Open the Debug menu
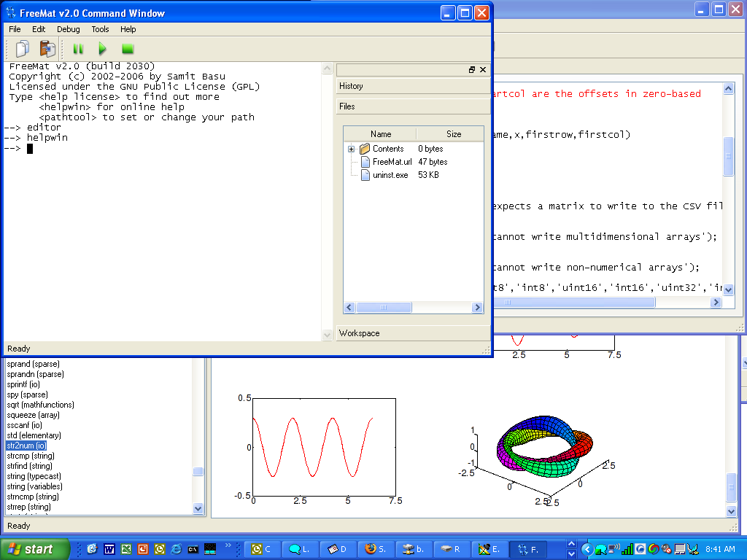The width and height of the screenshot is (747, 560). click(x=68, y=29)
